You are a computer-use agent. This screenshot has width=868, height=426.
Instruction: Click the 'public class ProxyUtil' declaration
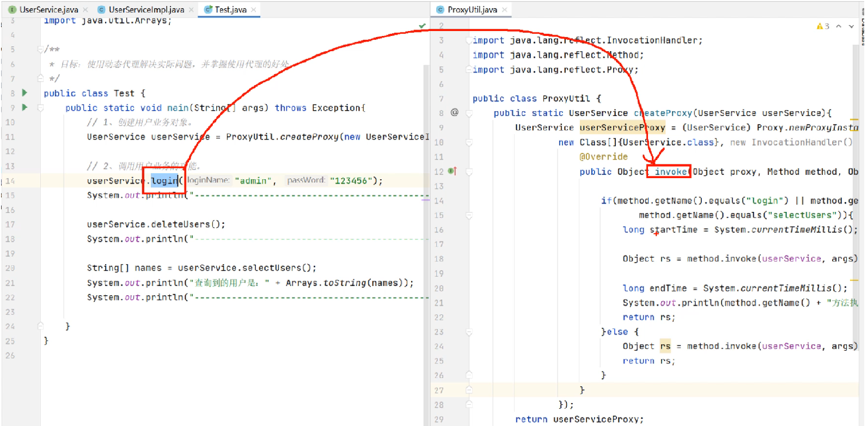(531, 98)
